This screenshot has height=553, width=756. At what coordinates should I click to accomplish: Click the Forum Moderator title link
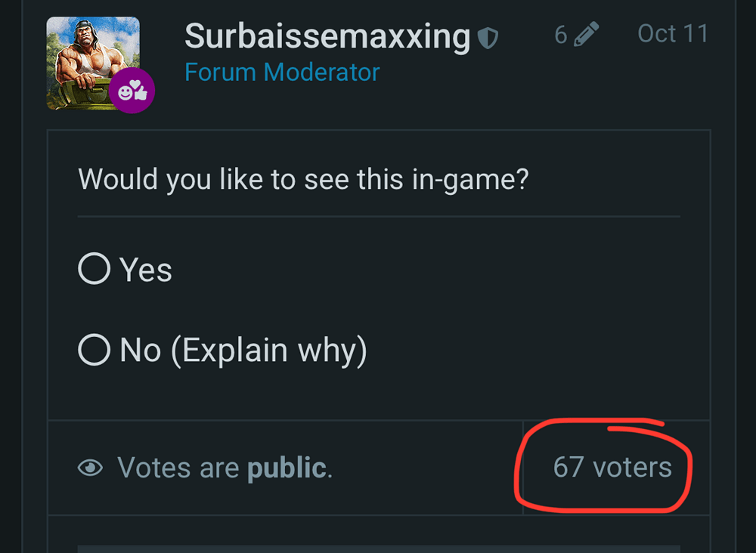coord(282,73)
